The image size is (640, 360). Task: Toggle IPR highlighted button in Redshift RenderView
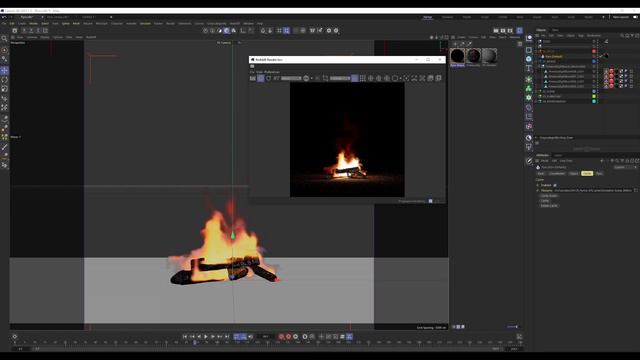pos(261,78)
